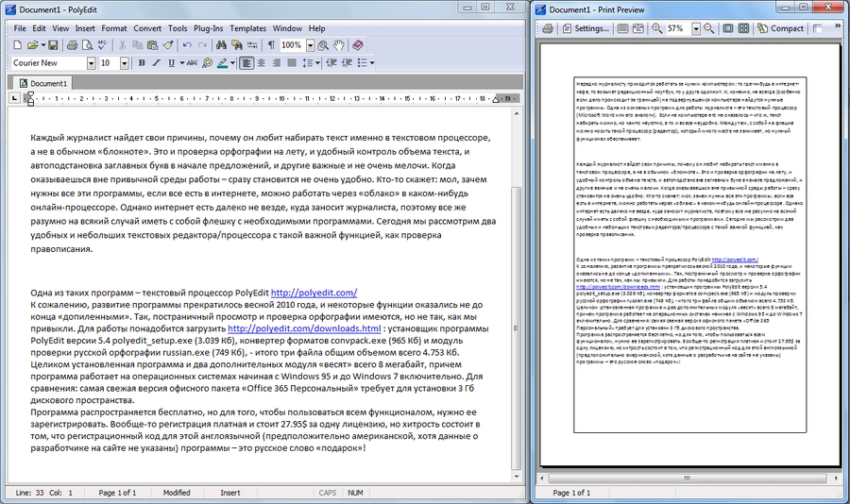Viewport: 850px width, 504px height.
Task: Open the font dialog icon beside ABC
Action: pyautogui.click(x=208, y=63)
